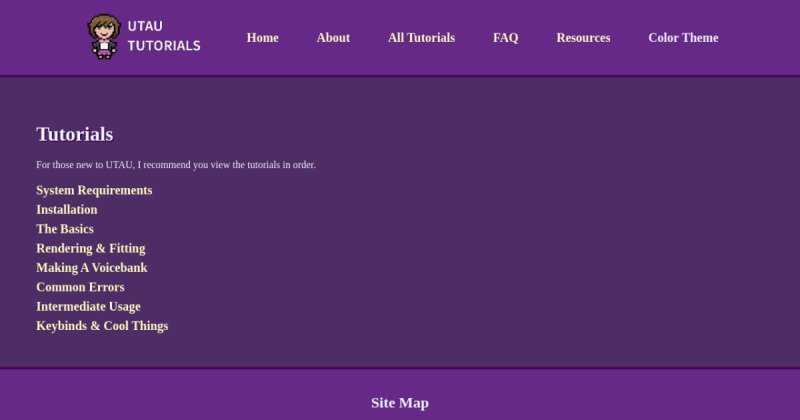The image size is (800, 420).
Task: Open the Intermediate Usage tutorial
Action: point(88,307)
